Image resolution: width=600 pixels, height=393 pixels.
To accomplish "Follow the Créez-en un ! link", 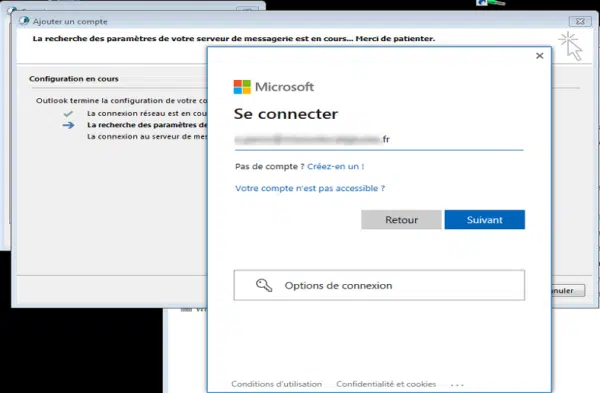I will 336,166.
